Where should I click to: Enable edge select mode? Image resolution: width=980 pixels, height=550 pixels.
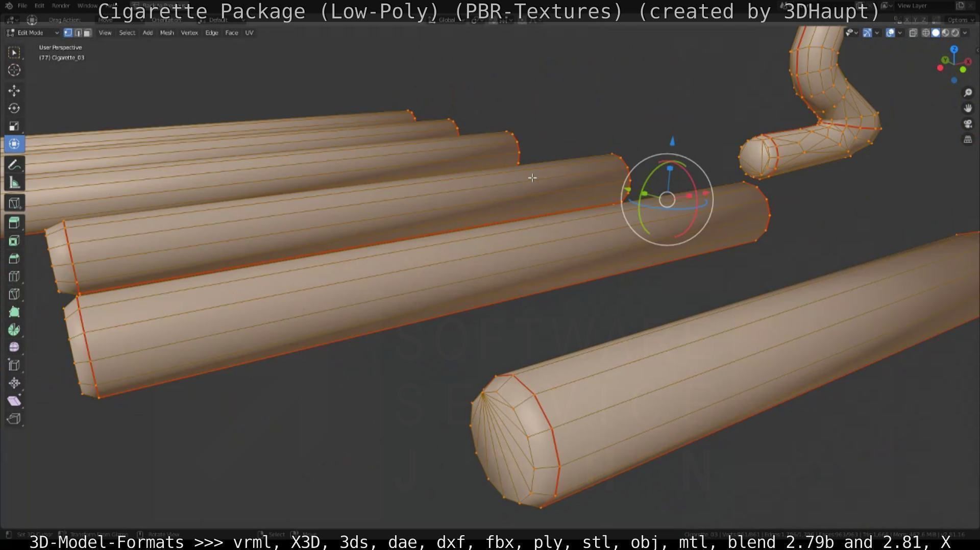tap(78, 33)
